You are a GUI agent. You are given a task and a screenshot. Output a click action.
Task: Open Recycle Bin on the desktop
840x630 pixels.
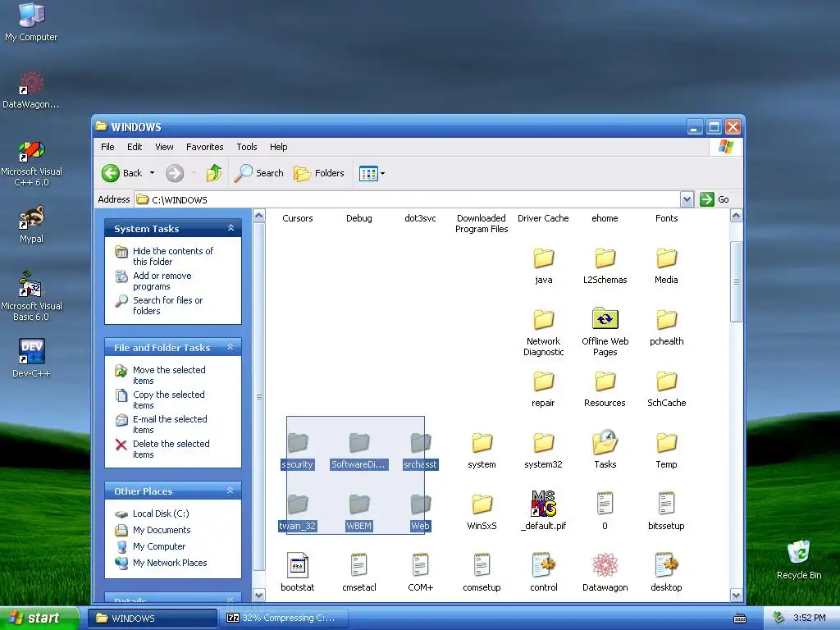point(799,559)
